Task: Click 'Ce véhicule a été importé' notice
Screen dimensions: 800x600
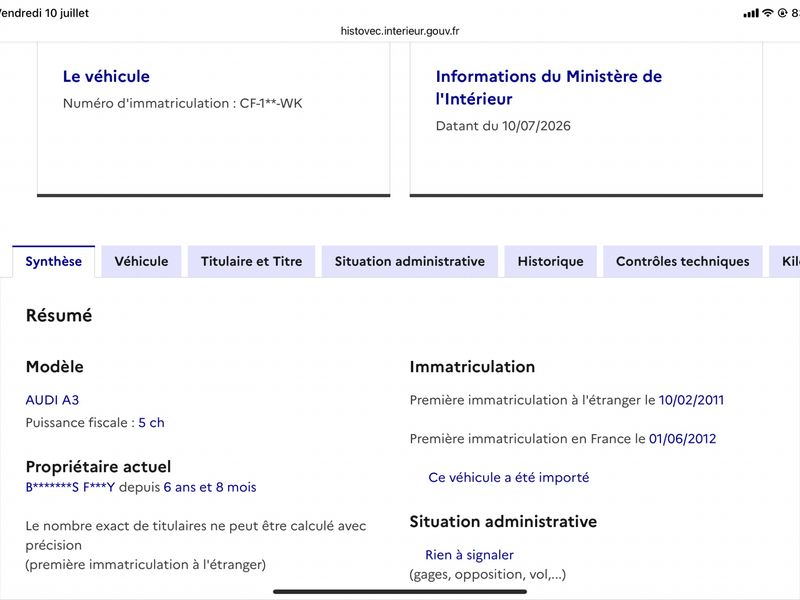Action: click(509, 478)
